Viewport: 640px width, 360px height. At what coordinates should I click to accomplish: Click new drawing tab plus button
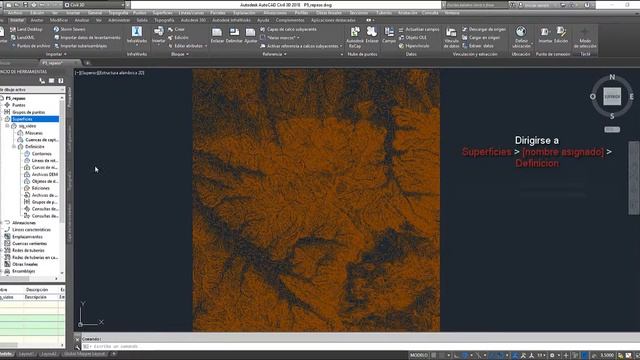pyautogui.click(x=87, y=63)
